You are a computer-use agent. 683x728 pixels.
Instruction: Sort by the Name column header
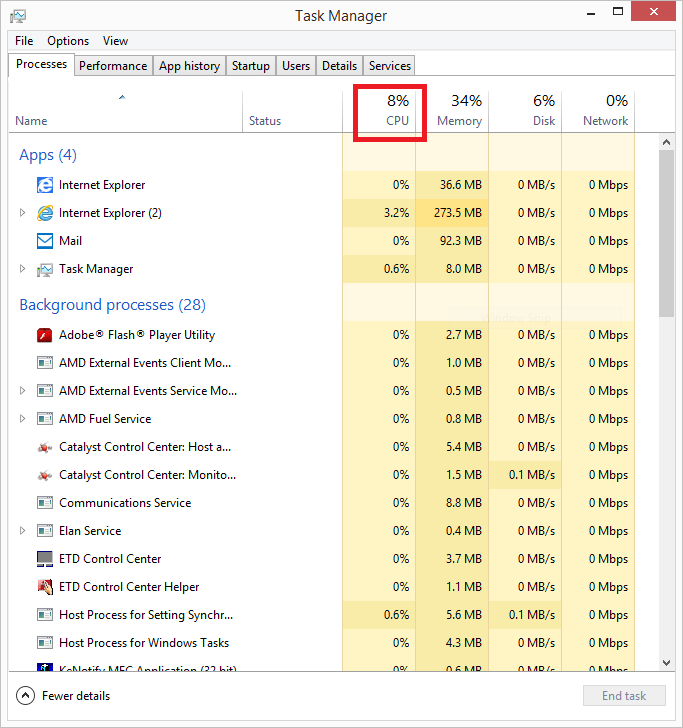pyautogui.click(x=125, y=111)
